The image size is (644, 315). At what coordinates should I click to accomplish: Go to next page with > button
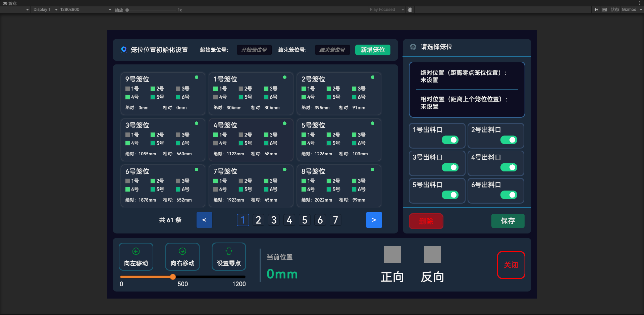[374, 220]
